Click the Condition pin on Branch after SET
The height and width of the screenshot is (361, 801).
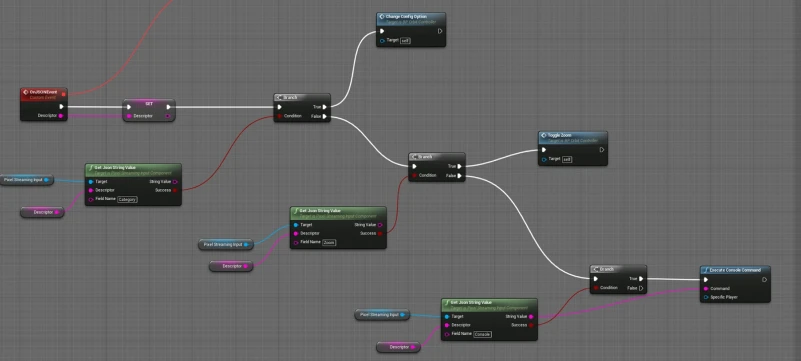coord(279,116)
